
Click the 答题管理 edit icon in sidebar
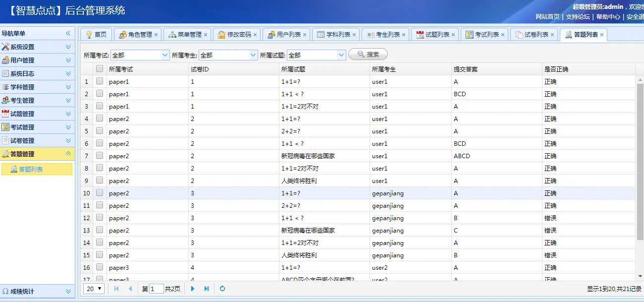tap(5, 154)
